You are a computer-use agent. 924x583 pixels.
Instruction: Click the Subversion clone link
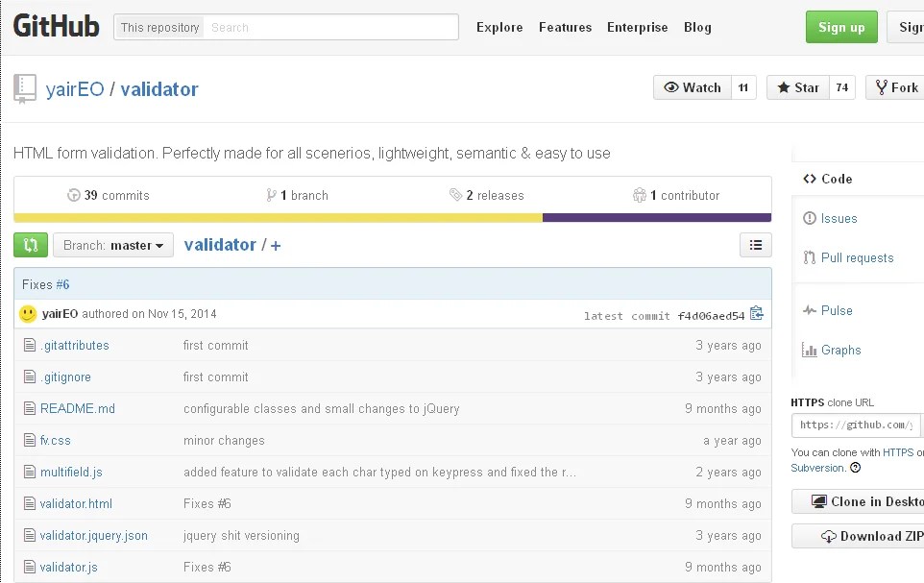(x=817, y=468)
